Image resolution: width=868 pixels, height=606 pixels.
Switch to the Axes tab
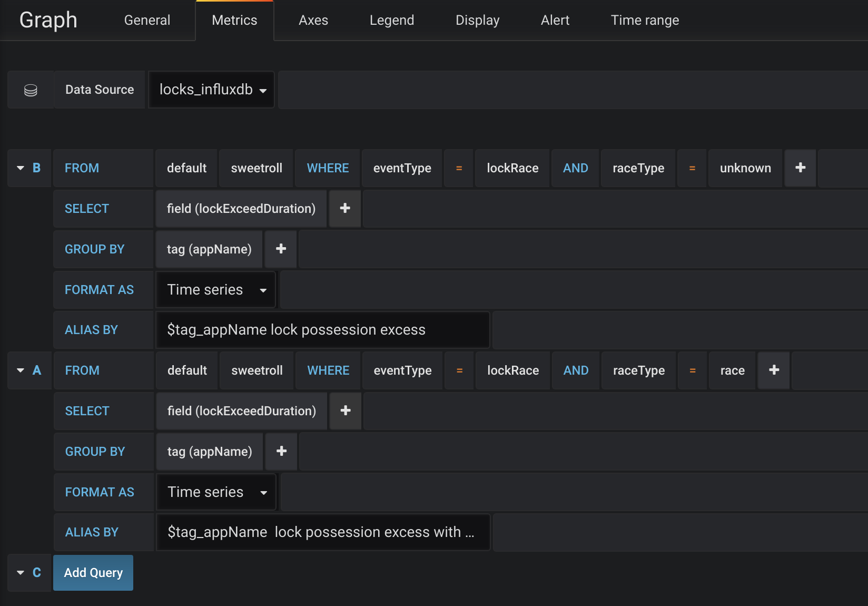click(313, 21)
